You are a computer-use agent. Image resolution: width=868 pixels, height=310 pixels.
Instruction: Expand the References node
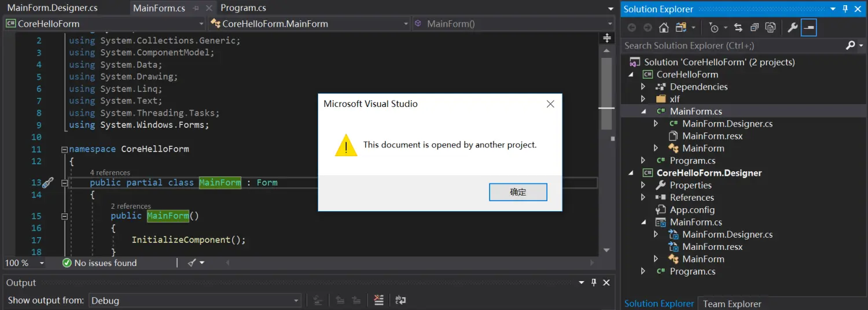[643, 197]
